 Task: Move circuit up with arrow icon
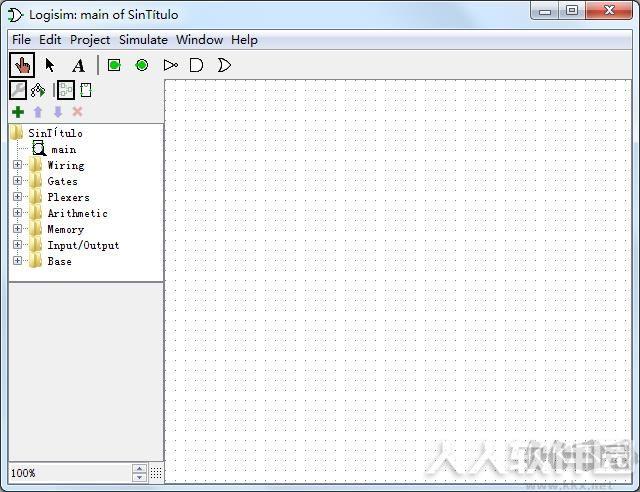[x=38, y=111]
